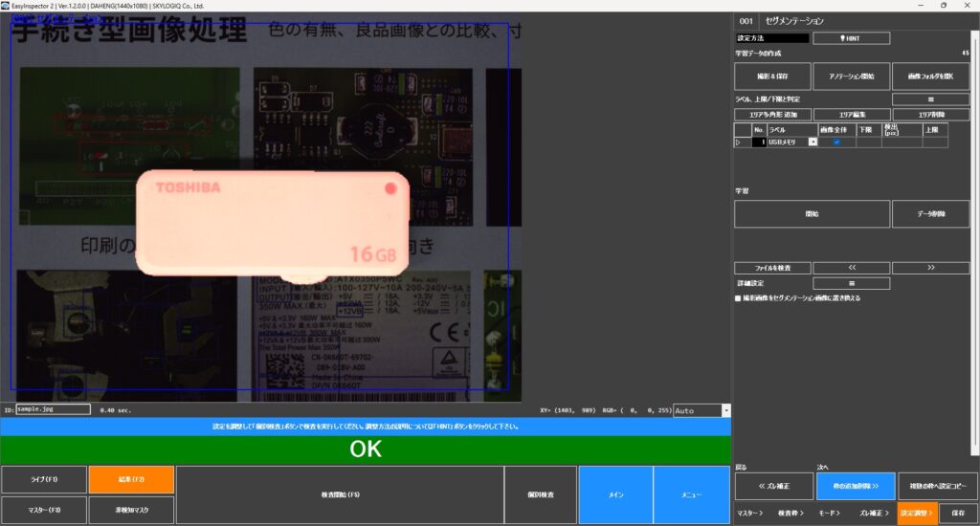
Task: Switch to the ズレ補正 > step tab
Action: click(874, 513)
